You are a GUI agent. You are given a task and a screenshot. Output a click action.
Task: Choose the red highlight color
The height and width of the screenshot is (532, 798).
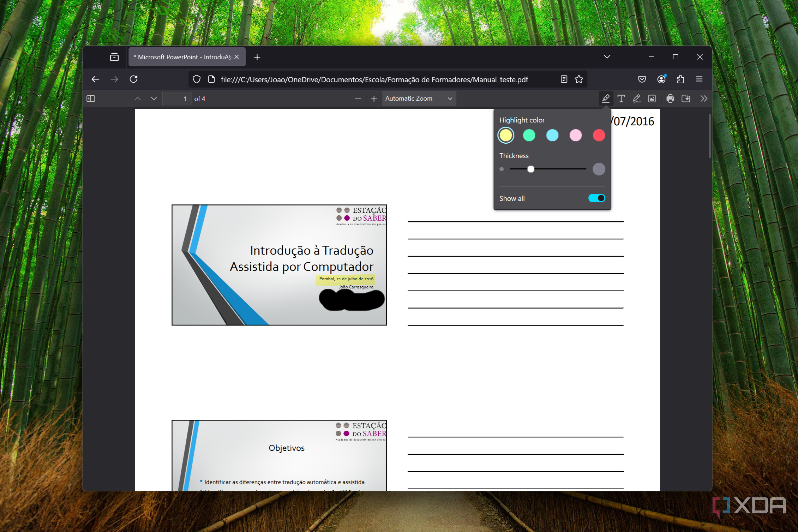(x=599, y=135)
